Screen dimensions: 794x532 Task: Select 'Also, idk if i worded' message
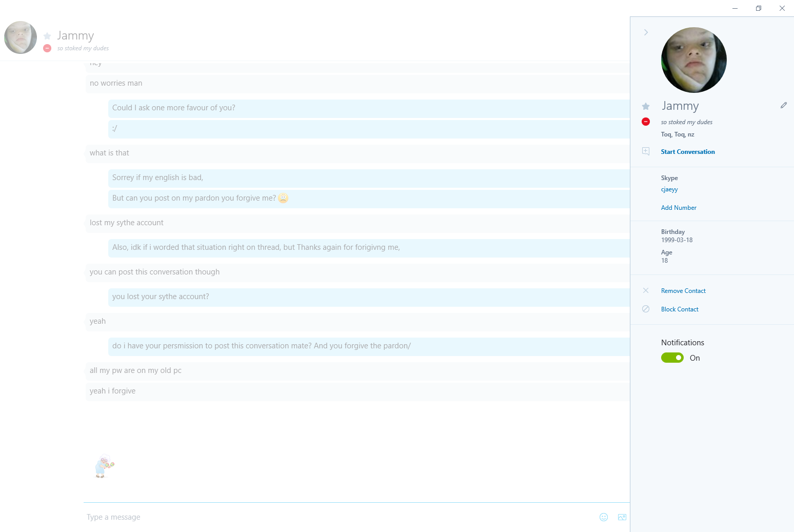369,247
